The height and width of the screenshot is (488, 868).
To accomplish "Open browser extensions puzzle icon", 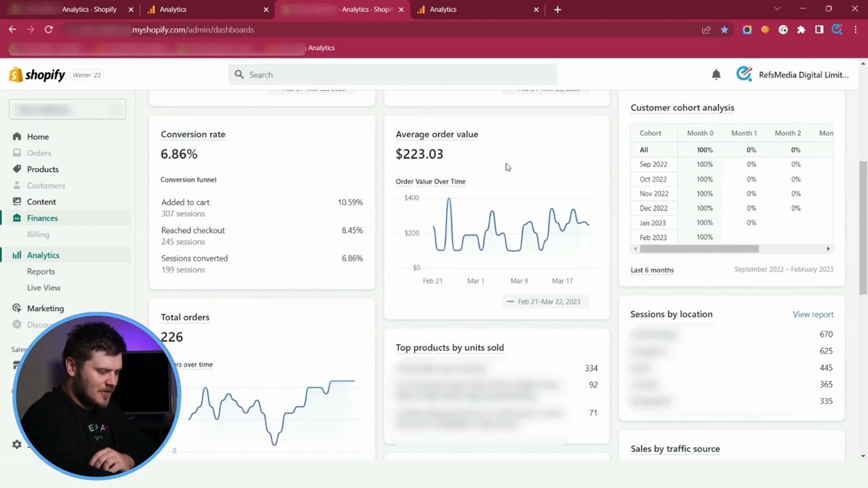I will [x=801, y=30].
